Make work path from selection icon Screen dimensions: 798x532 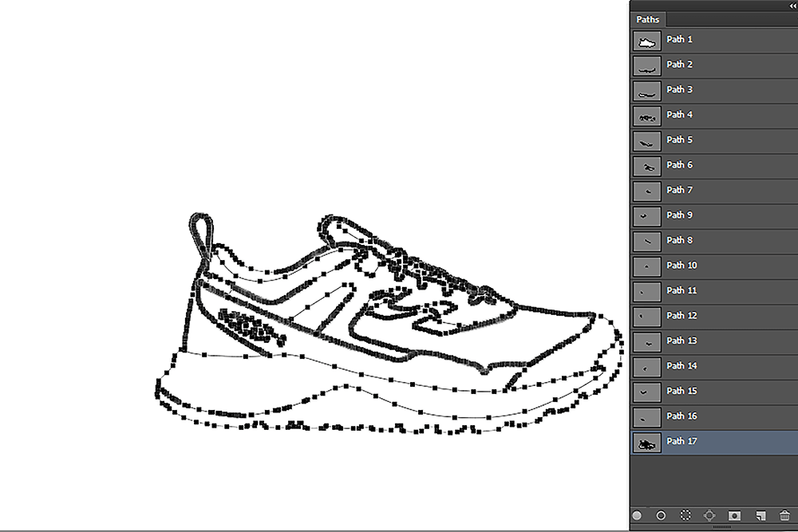pyautogui.click(x=710, y=516)
